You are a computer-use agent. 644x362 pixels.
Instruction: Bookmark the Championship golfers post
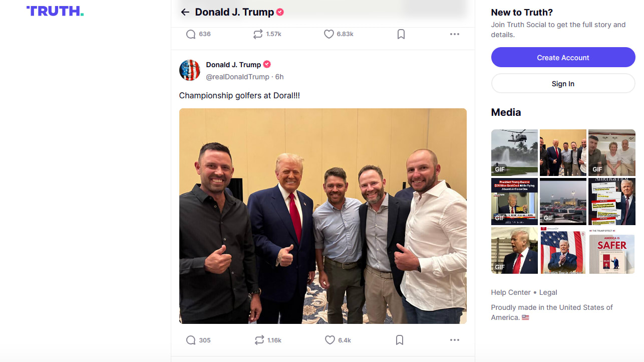(x=400, y=340)
